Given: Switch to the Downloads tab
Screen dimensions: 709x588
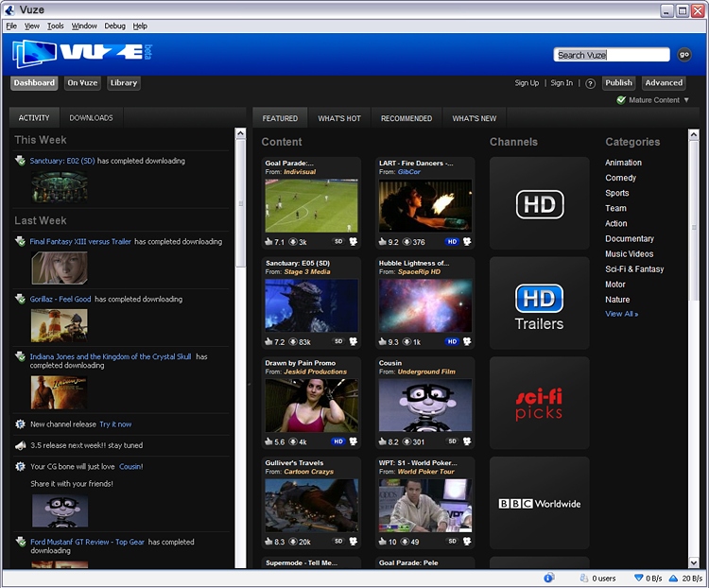Looking at the screenshot, I should tap(91, 117).
